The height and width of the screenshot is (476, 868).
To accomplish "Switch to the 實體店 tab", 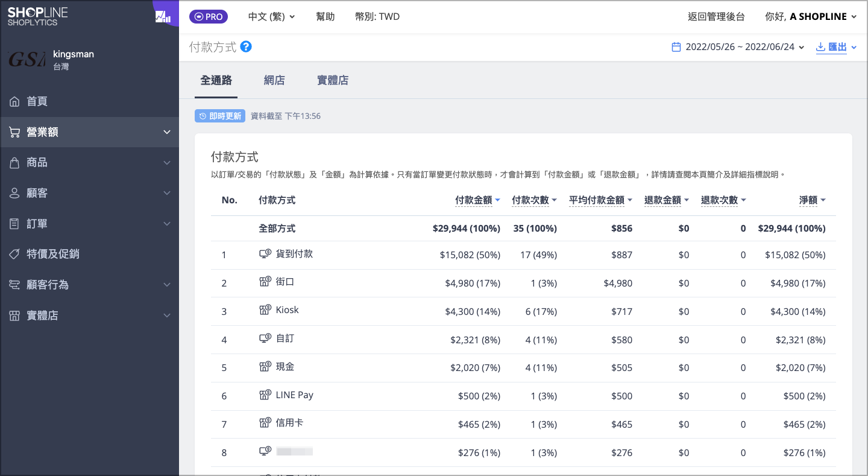I will 333,80.
